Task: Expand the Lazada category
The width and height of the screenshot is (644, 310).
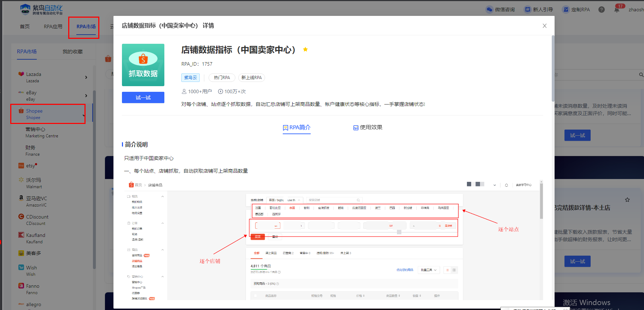Action: point(86,77)
